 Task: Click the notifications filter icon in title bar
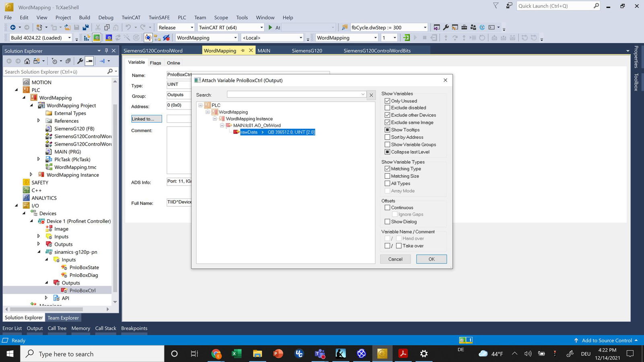click(x=496, y=6)
